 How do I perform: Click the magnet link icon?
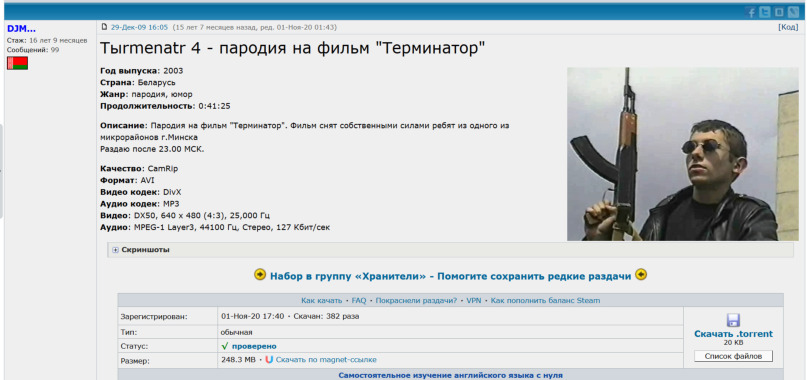269,359
